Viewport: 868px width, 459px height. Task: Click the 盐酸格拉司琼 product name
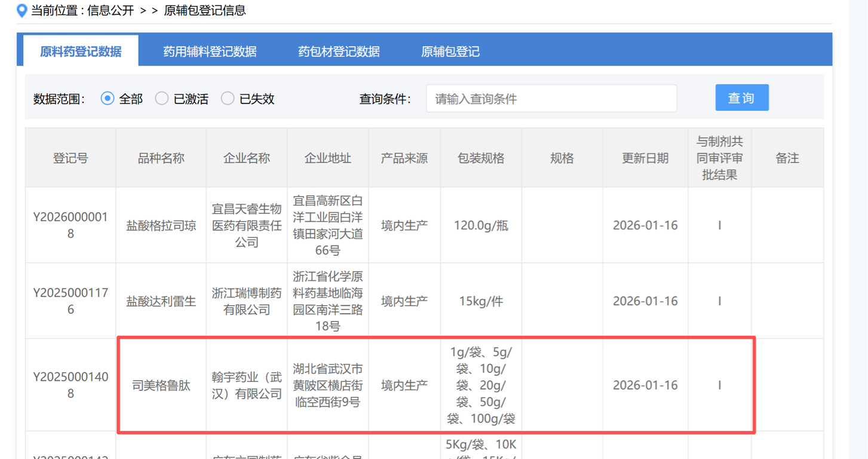161,226
